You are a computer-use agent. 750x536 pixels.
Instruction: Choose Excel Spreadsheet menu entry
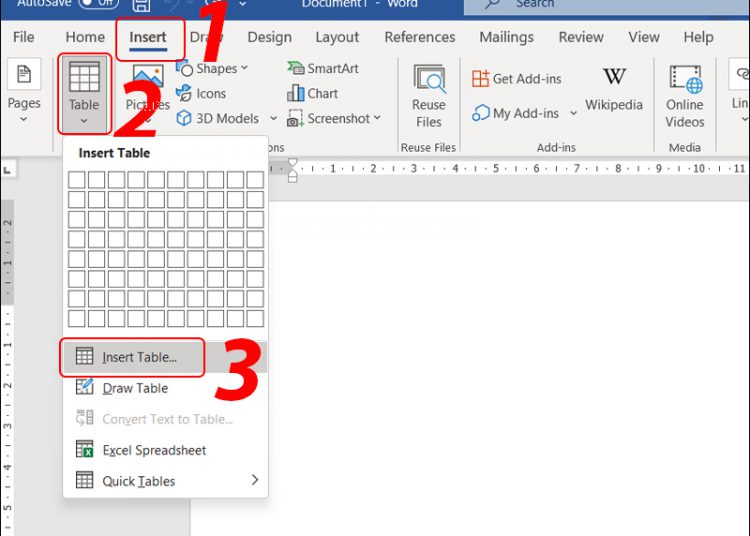[x=165, y=450]
